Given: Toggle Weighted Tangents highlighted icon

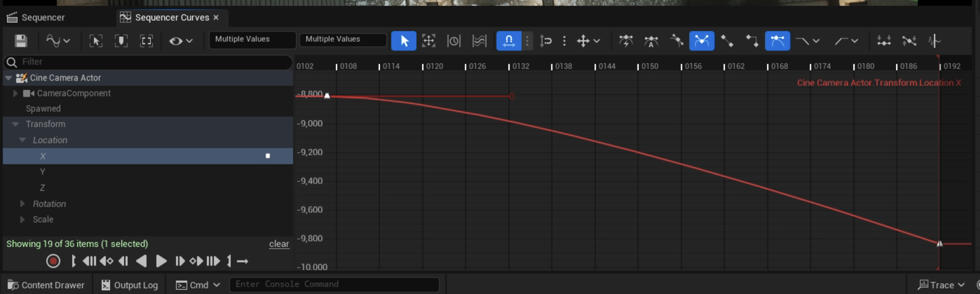Looking at the screenshot, I should point(777,41).
